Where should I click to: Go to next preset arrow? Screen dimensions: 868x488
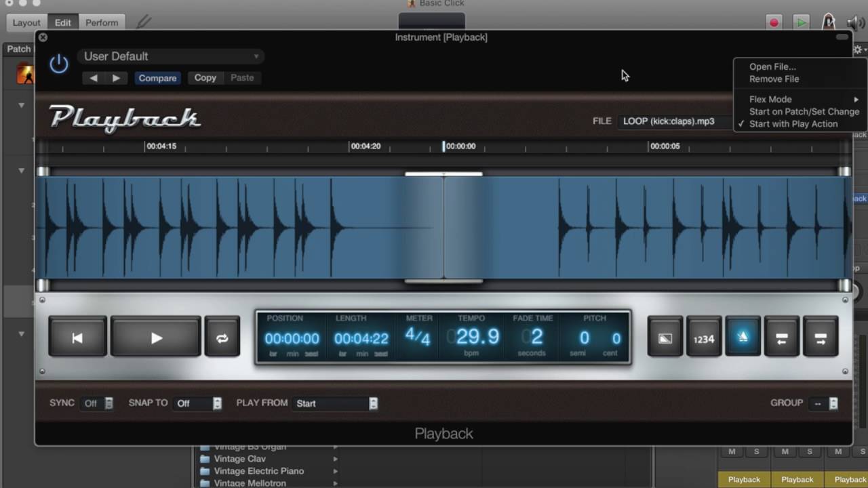tap(116, 78)
